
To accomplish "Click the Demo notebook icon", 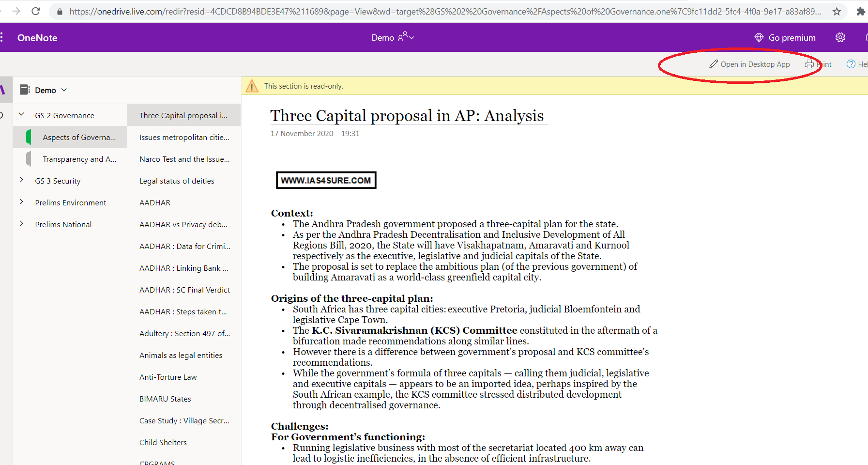I will point(25,90).
